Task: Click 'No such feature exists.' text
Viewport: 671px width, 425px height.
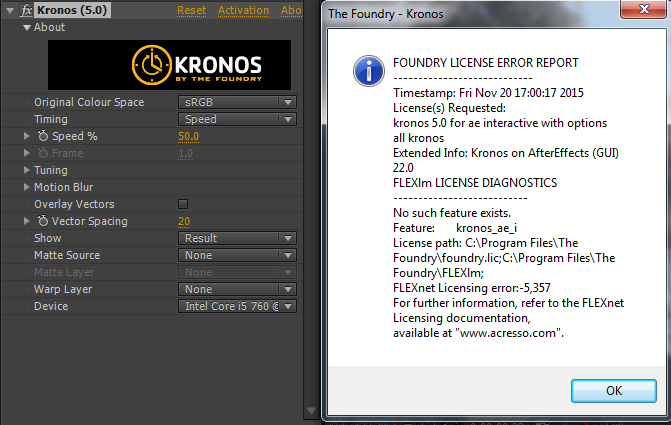Action: point(452,213)
